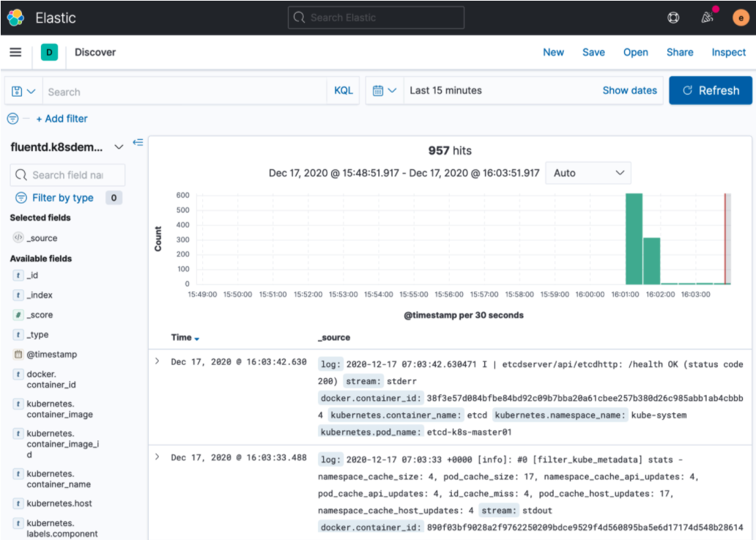This screenshot has height=540, width=756.
Task: Toggle sort order on the Time column
Action: click(x=183, y=337)
